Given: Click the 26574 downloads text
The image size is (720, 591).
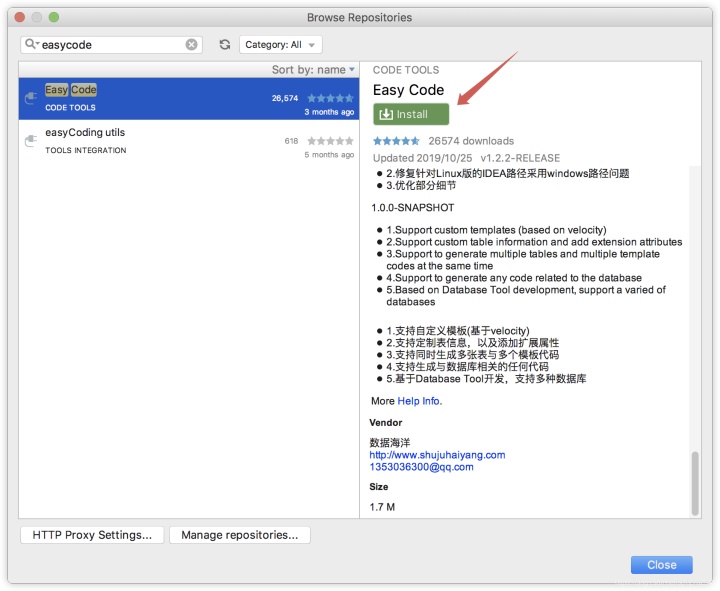Looking at the screenshot, I should point(471,141).
